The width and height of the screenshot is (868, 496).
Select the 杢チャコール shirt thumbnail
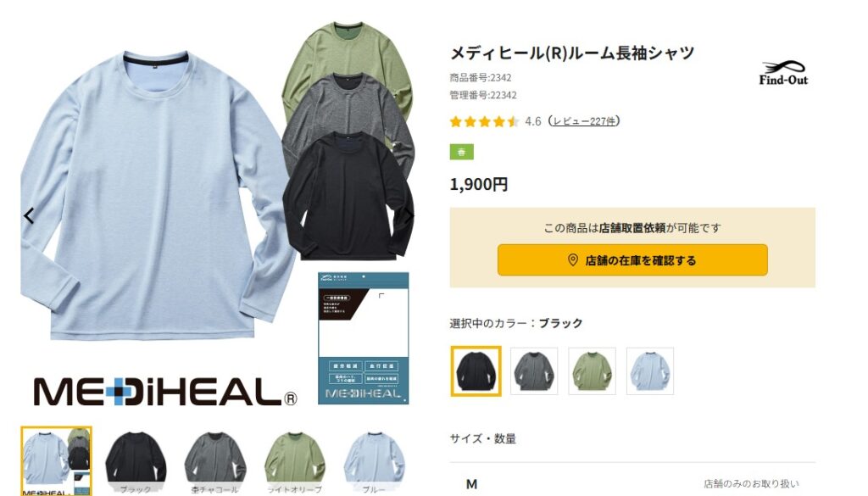(215, 461)
